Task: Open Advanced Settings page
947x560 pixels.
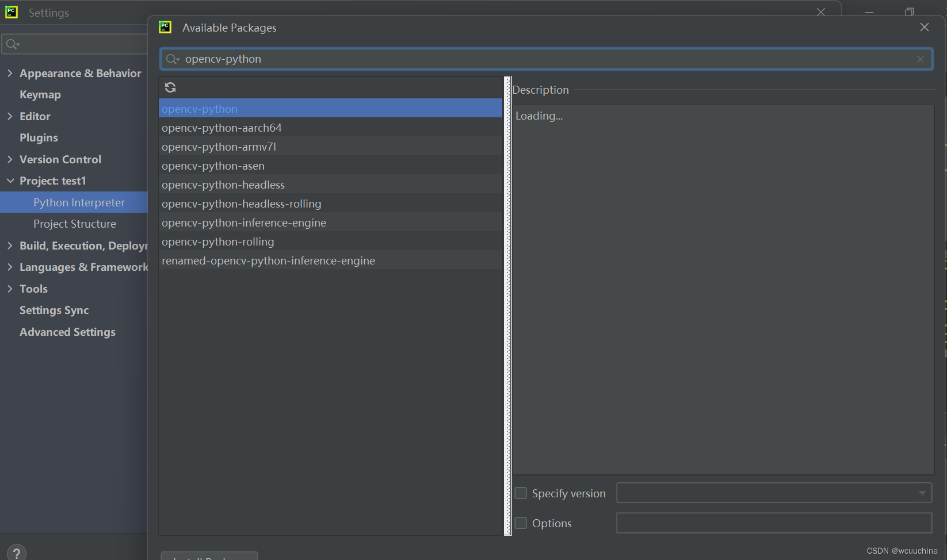Action: pyautogui.click(x=67, y=332)
